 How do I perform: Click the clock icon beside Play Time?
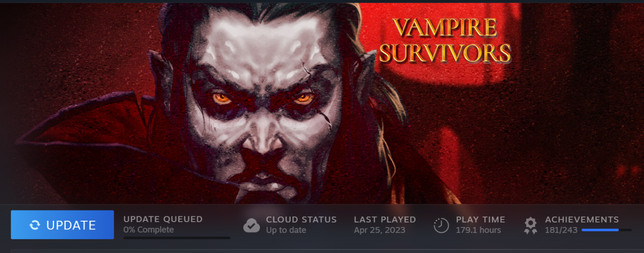coord(441,225)
